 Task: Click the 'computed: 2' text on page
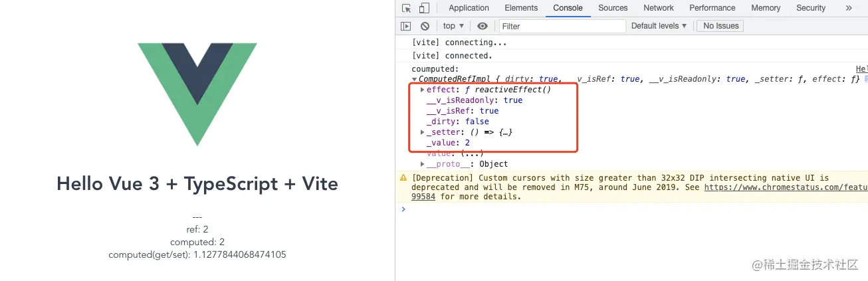tap(197, 242)
